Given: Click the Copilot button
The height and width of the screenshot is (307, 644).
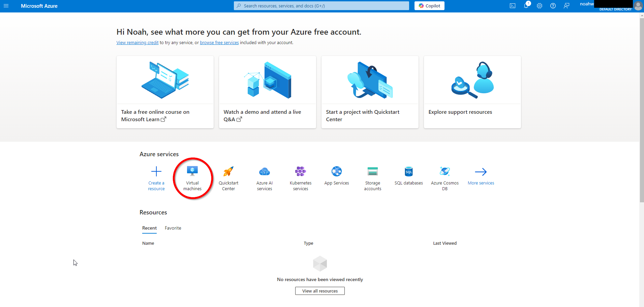Looking at the screenshot, I should click(429, 6).
